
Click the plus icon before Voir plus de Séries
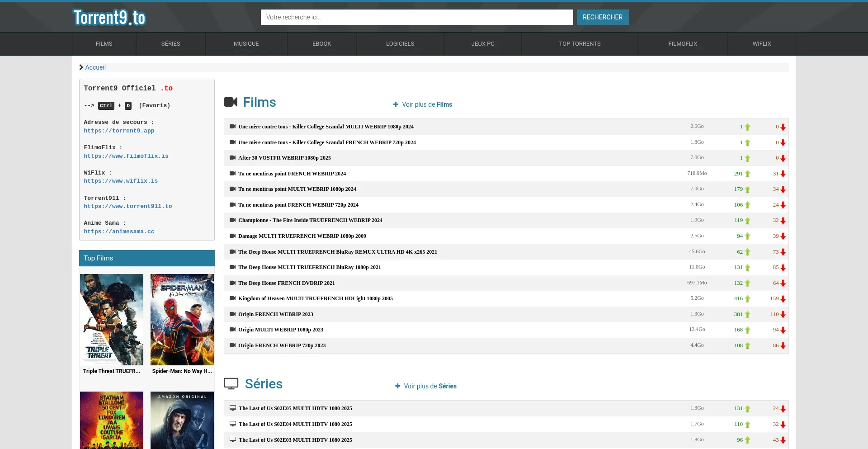(x=398, y=386)
